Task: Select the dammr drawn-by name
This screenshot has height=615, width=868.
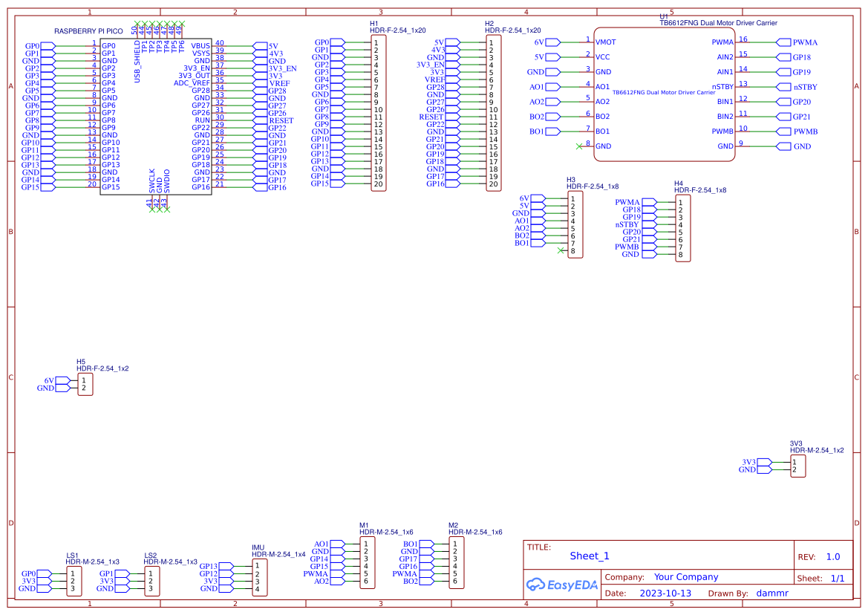Action: [x=771, y=593]
